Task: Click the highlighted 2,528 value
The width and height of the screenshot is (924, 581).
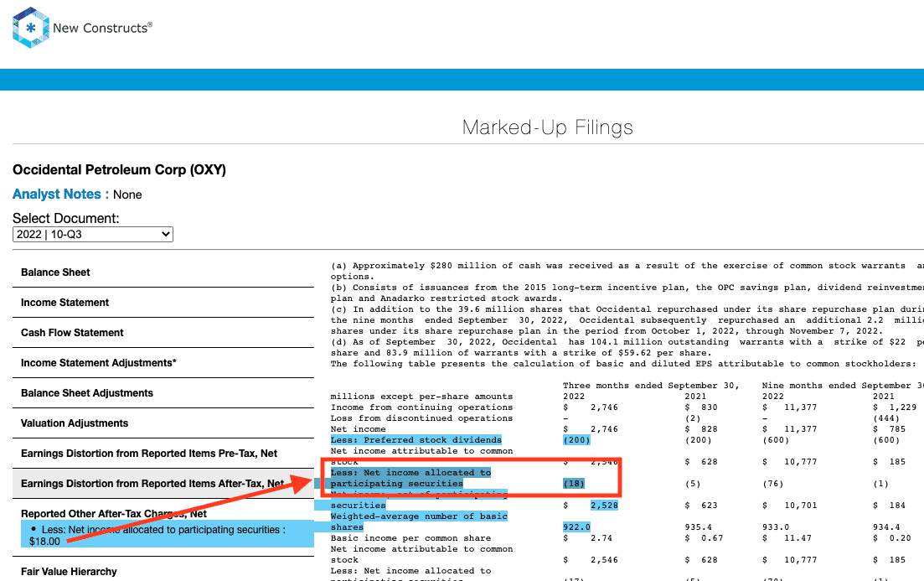Action: point(604,506)
